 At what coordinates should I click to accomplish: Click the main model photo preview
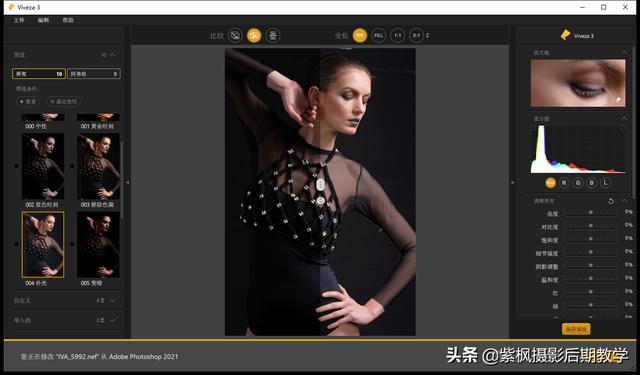(320, 192)
